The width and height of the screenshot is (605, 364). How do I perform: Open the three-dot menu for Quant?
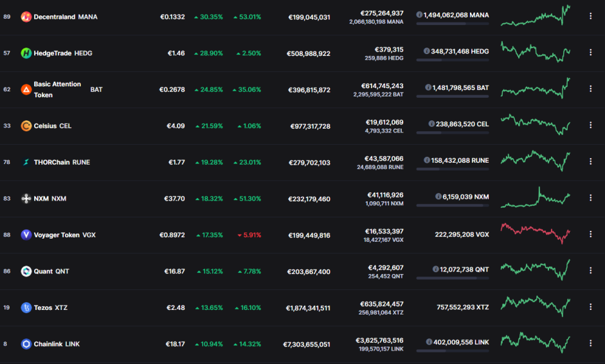pyautogui.click(x=590, y=271)
